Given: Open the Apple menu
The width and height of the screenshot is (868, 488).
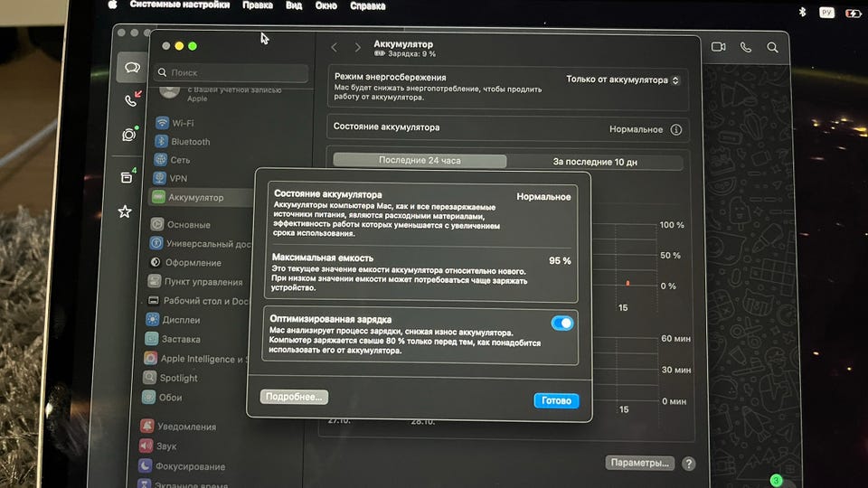Looking at the screenshot, I should (112, 5).
